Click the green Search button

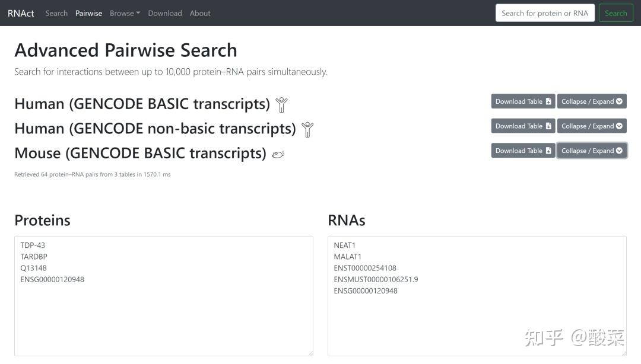(x=615, y=12)
